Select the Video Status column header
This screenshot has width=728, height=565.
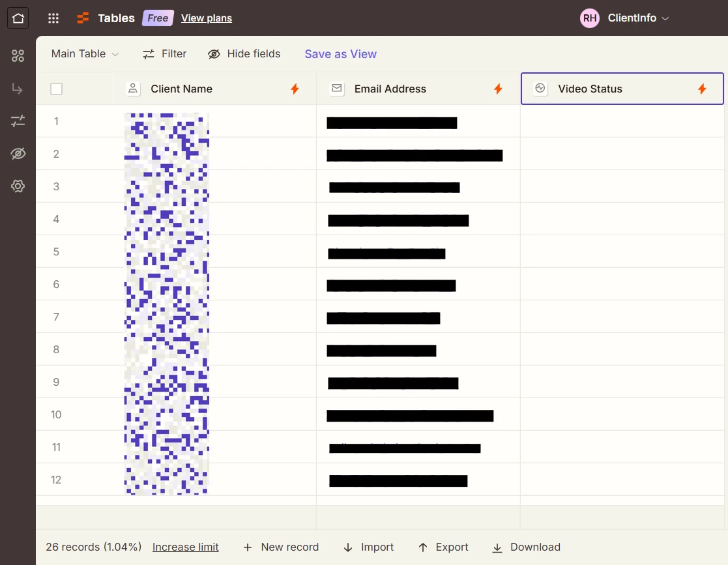click(622, 89)
